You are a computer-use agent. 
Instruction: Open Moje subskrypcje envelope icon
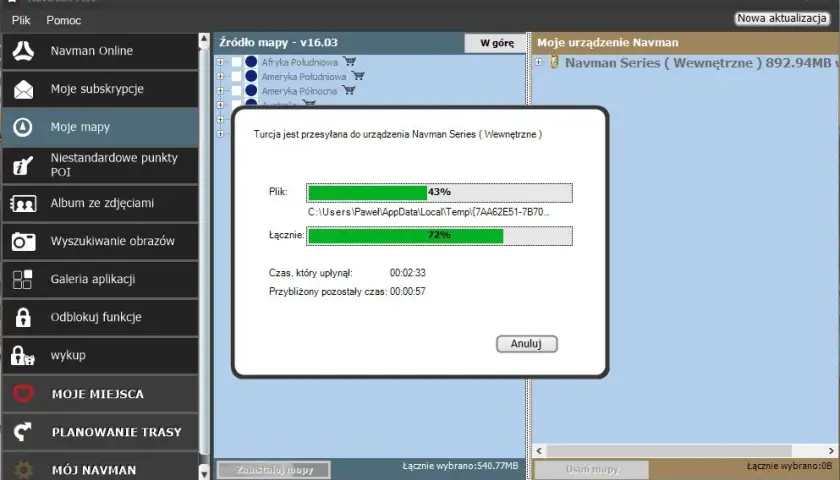(23, 89)
